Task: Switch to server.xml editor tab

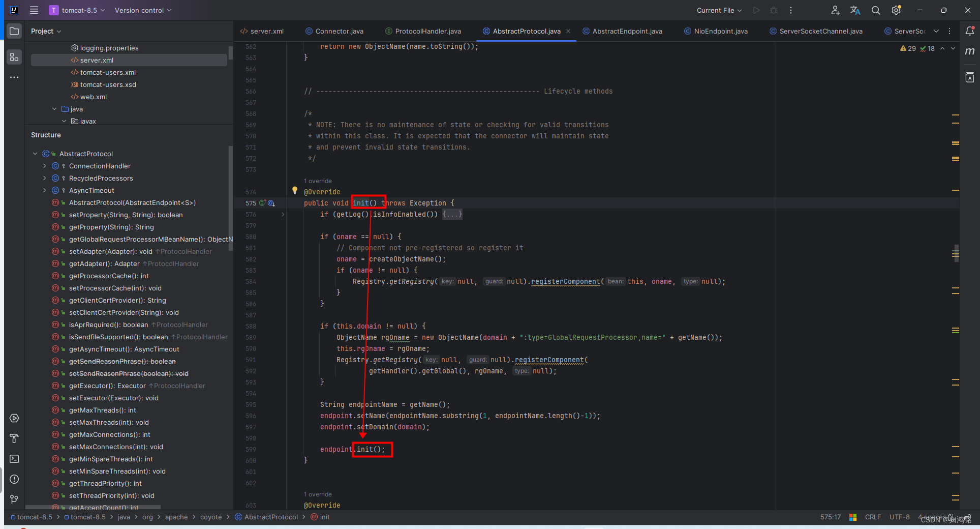Action: [262, 31]
